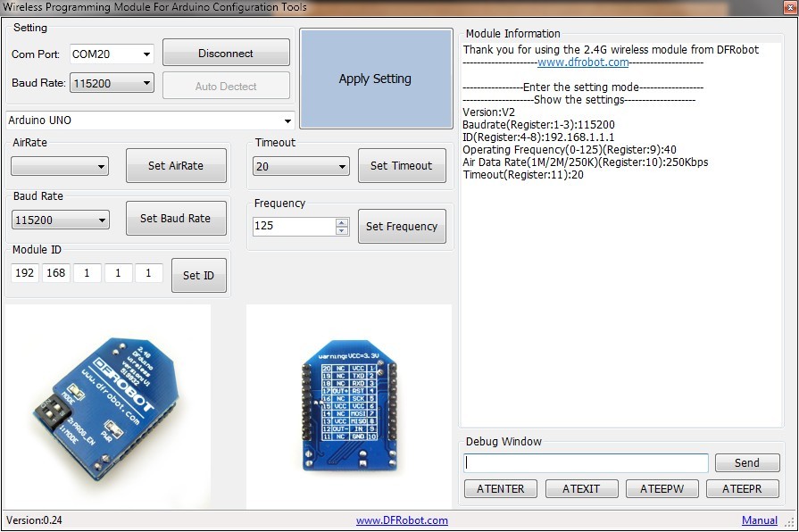This screenshot has height=532, width=799.
Task: Open the Timeout dropdown showing 20
Action: (301, 166)
